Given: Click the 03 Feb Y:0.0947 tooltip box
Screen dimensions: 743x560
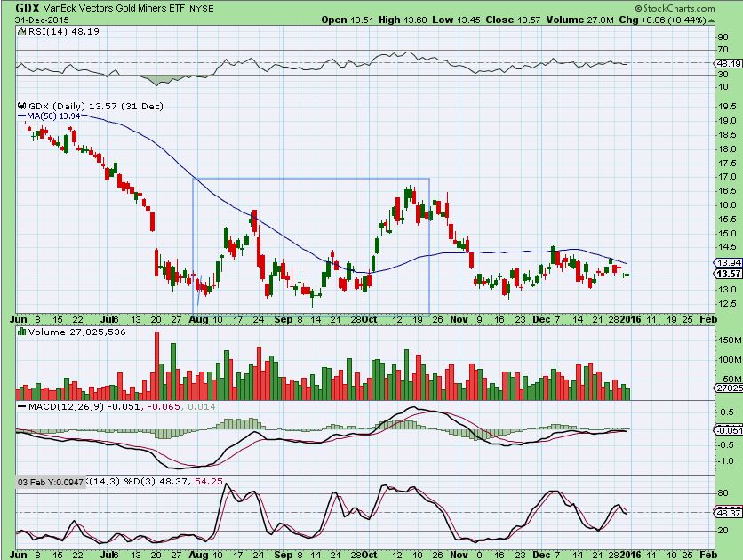Looking at the screenshot, I should coord(52,482).
